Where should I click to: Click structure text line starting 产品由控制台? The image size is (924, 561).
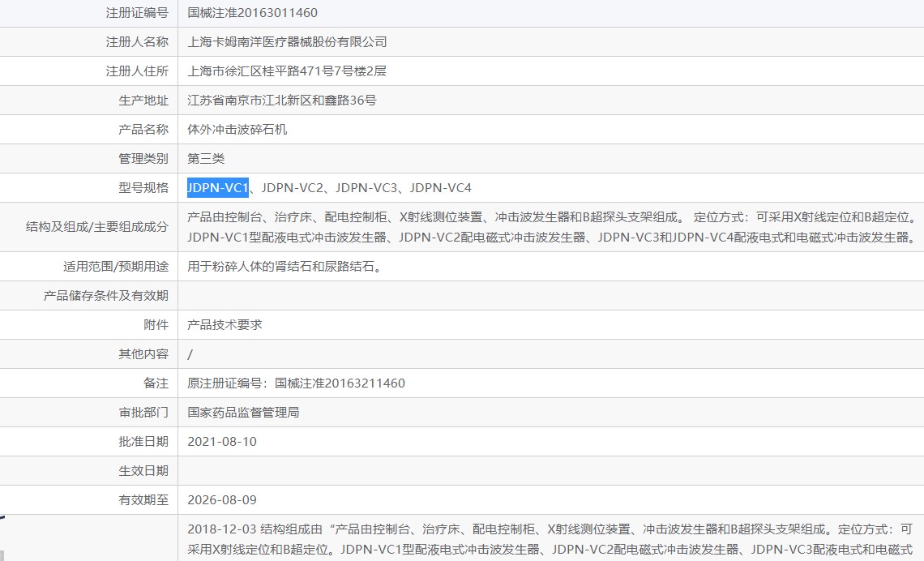pos(552,216)
